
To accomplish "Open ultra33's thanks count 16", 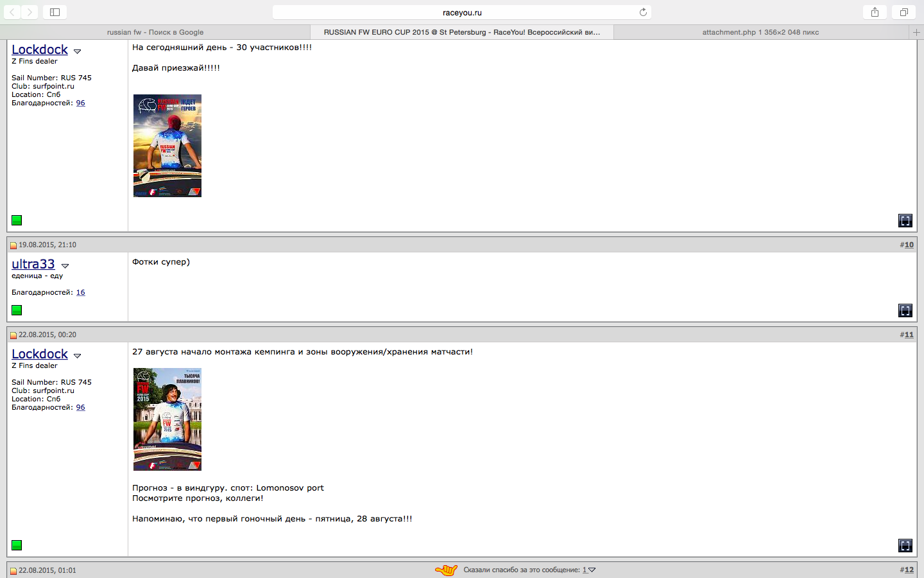I will pyautogui.click(x=80, y=292).
